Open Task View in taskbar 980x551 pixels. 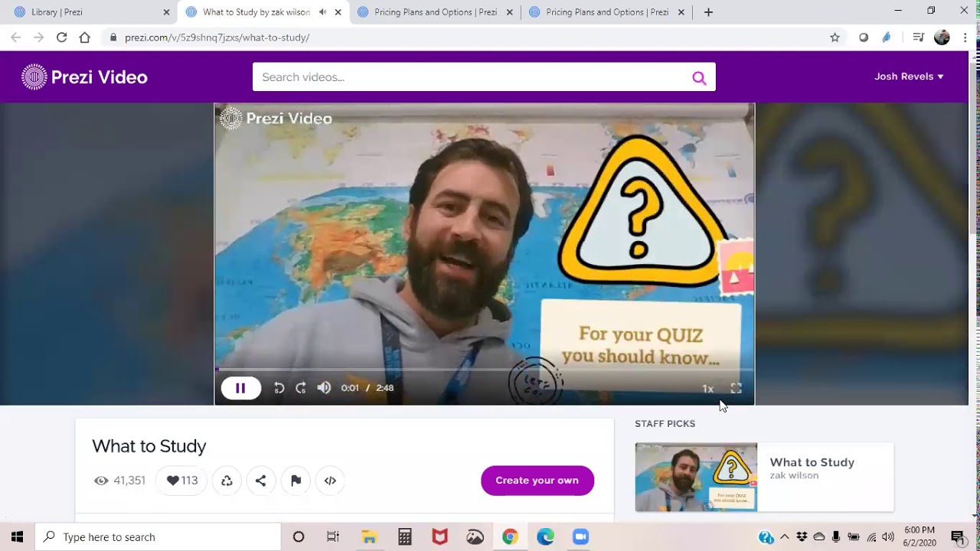(333, 537)
